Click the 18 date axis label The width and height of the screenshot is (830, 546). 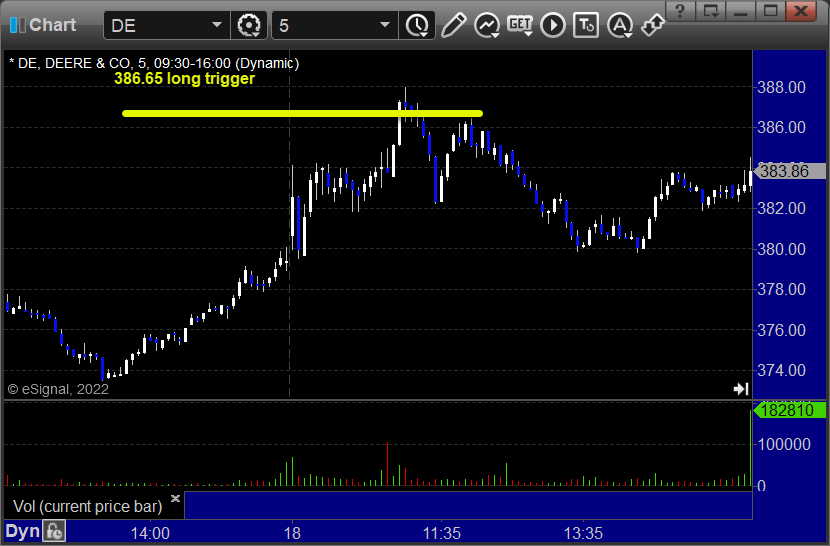coord(292,533)
